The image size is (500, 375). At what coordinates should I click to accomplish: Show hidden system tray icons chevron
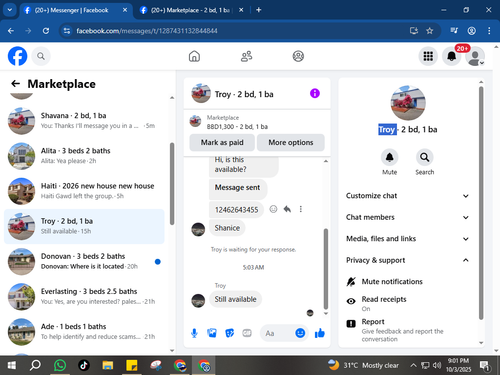click(x=413, y=365)
